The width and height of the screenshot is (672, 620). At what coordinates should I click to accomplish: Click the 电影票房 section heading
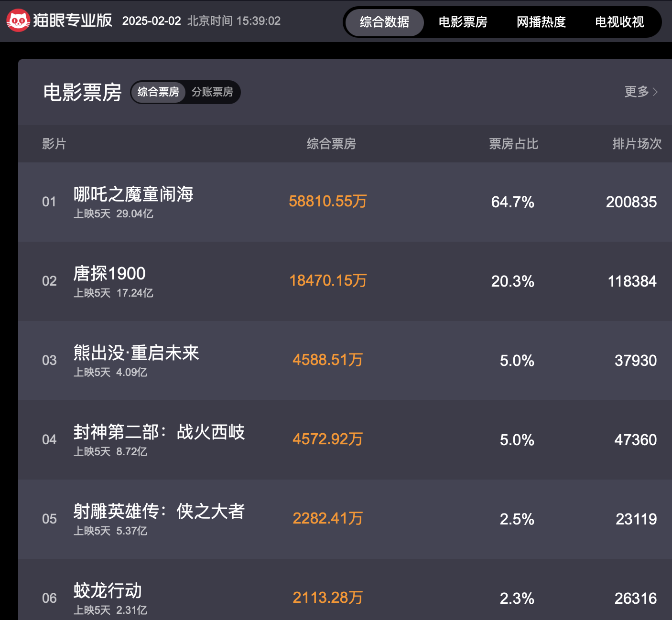pos(82,93)
